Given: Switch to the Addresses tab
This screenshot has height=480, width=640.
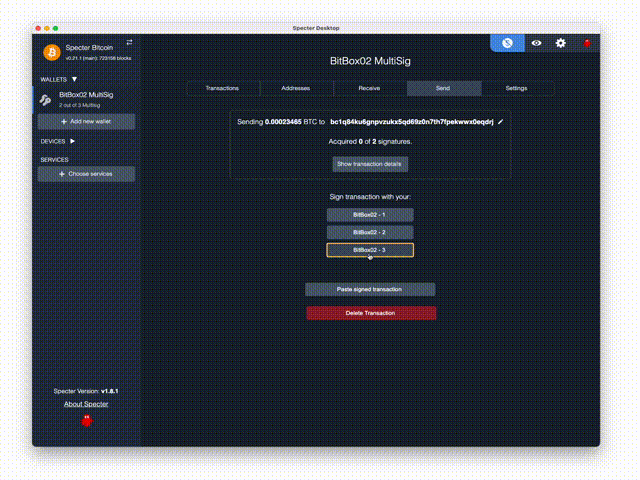Looking at the screenshot, I should [296, 88].
